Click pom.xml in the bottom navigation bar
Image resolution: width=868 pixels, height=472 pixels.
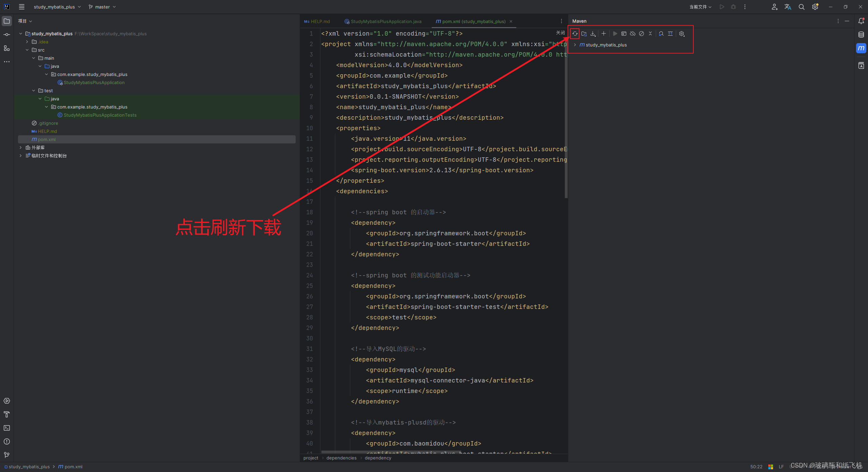coord(71,467)
